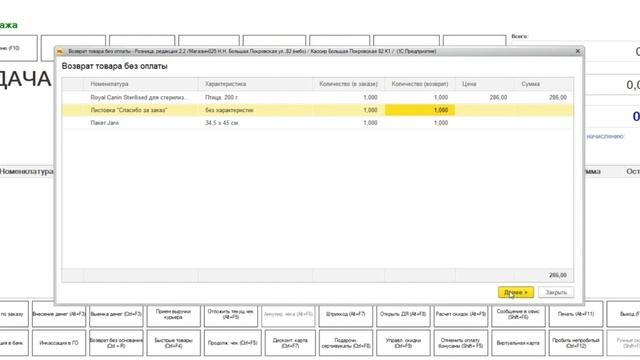Click Пробить непробитый (Ctrl+F12) button
Image resolution: width=640 pixels, height=360 pixels.
(x=576, y=343)
